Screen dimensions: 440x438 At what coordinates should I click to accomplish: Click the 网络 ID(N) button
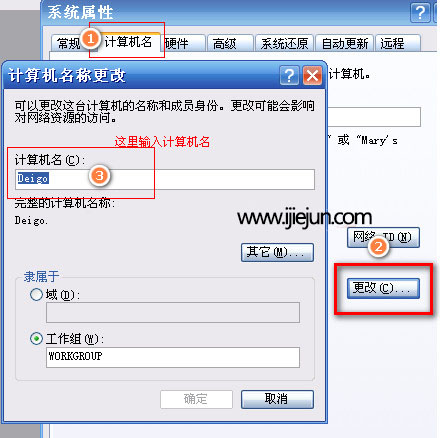click(x=383, y=238)
